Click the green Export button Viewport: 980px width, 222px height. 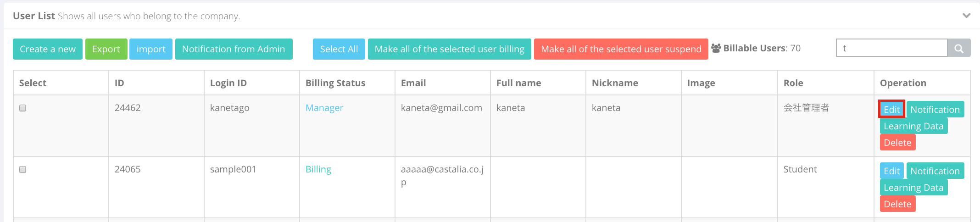(106, 49)
